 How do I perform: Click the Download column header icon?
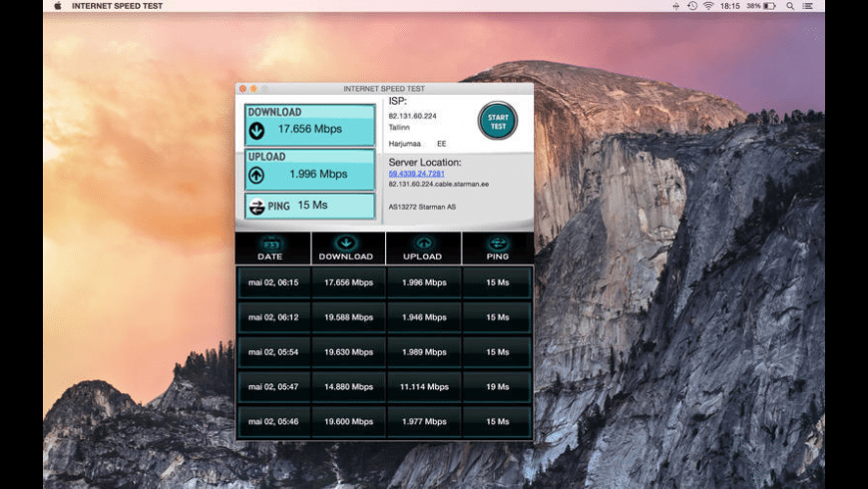pyautogui.click(x=346, y=244)
